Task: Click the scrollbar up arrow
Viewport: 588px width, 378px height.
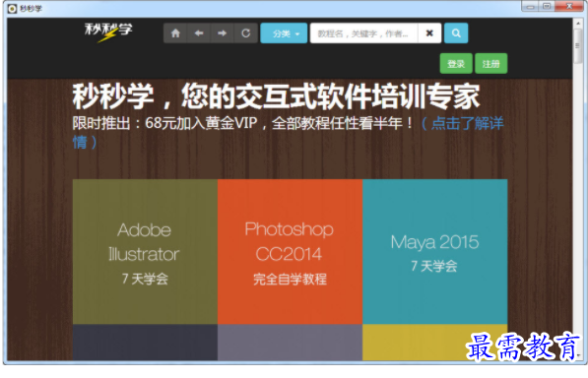Action: point(577,23)
